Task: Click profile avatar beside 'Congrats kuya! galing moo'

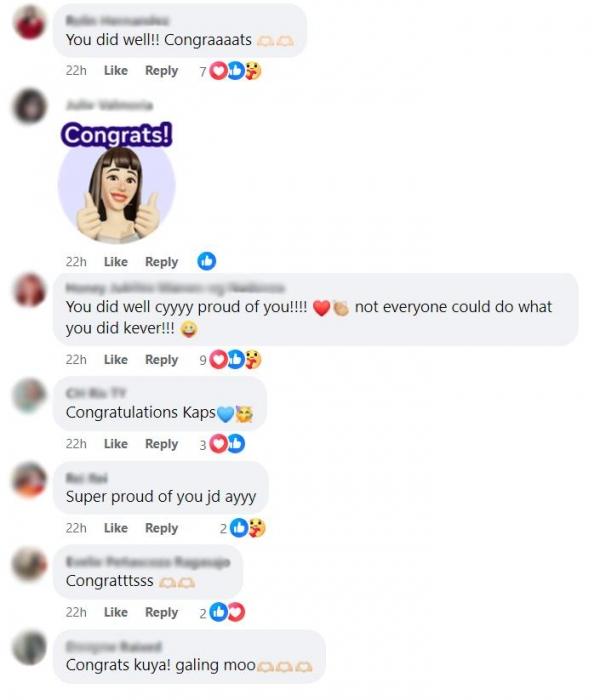Action: 29,647
